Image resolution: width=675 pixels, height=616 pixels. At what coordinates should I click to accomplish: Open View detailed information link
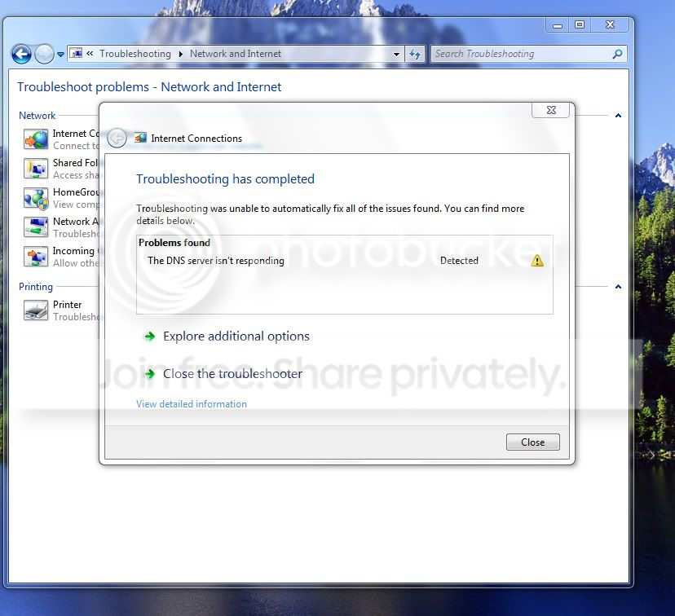tap(192, 404)
